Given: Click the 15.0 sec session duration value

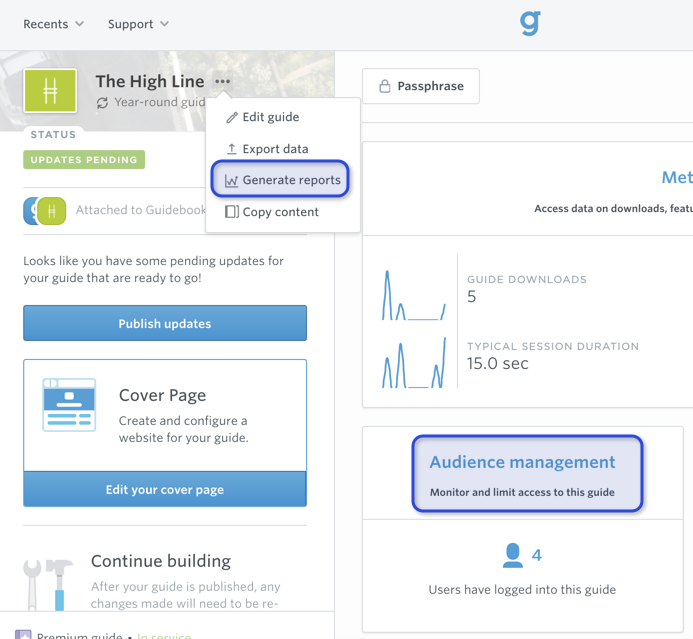Looking at the screenshot, I should [498, 363].
